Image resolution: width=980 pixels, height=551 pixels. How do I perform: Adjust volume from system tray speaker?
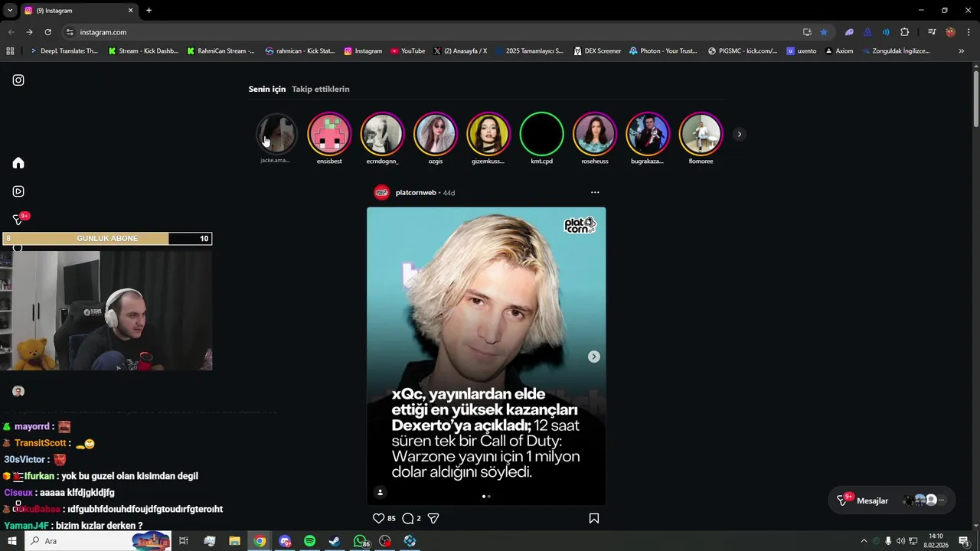point(900,541)
